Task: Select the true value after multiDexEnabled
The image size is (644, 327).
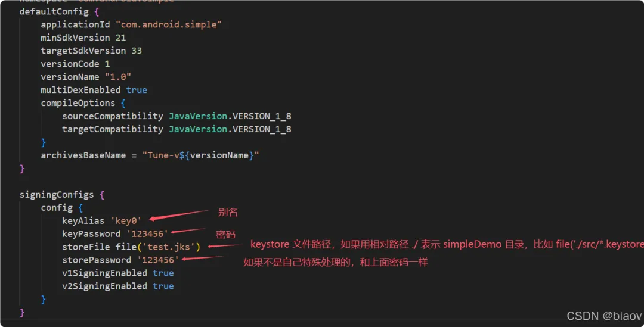Action: pos(137,90)
